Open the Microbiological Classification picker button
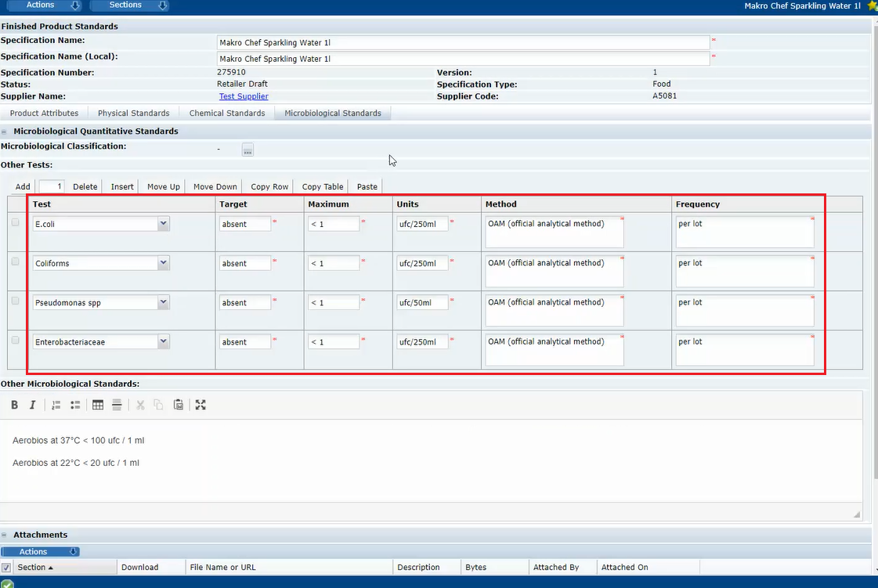This screenshot has height=588, width=878. [248, 149]
